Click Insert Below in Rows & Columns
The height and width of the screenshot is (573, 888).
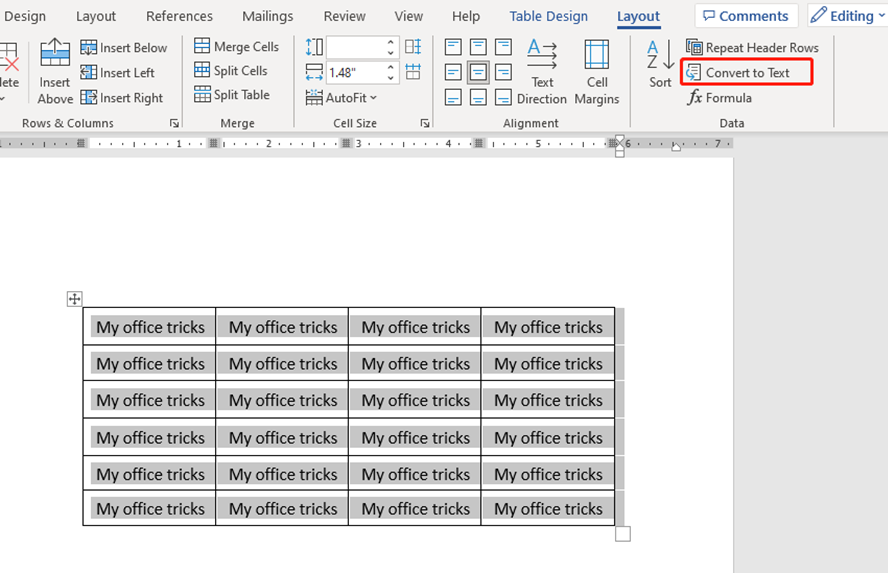pyautogui.click(x=124, y=48)
